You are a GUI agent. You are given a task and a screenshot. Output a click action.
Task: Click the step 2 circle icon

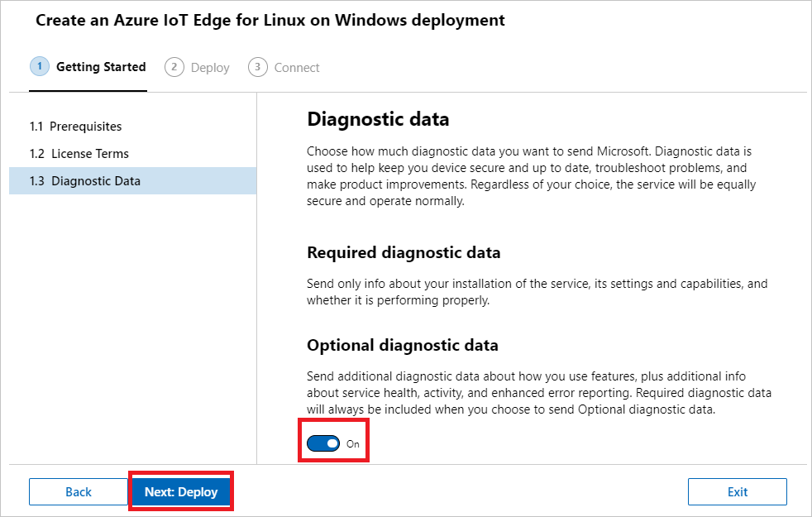174,68
